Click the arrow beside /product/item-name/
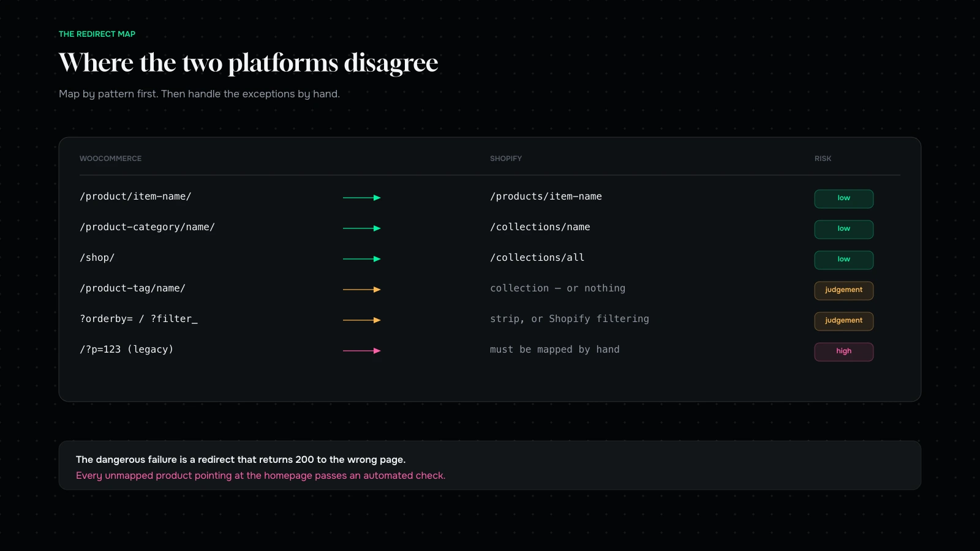 tap(362, 198)
